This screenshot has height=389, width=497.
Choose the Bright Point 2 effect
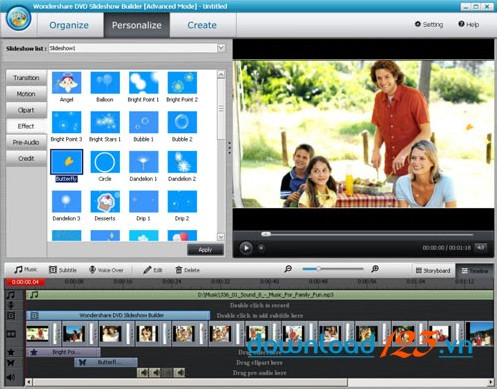point(182,83)
